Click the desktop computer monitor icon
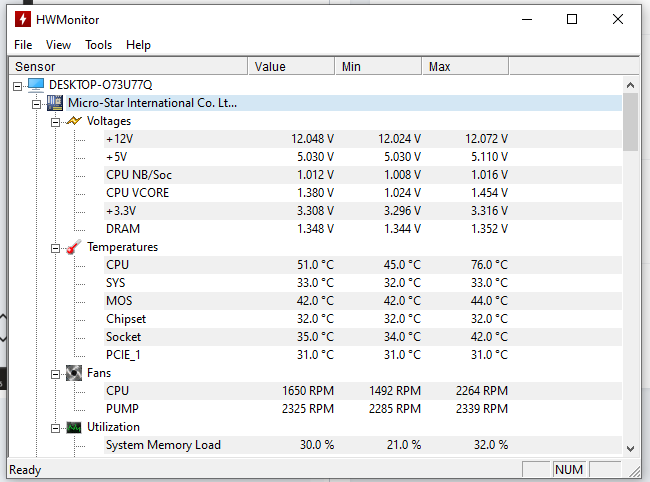The height and width of the screenshot is (482, 650). click(x=36, y=85)
